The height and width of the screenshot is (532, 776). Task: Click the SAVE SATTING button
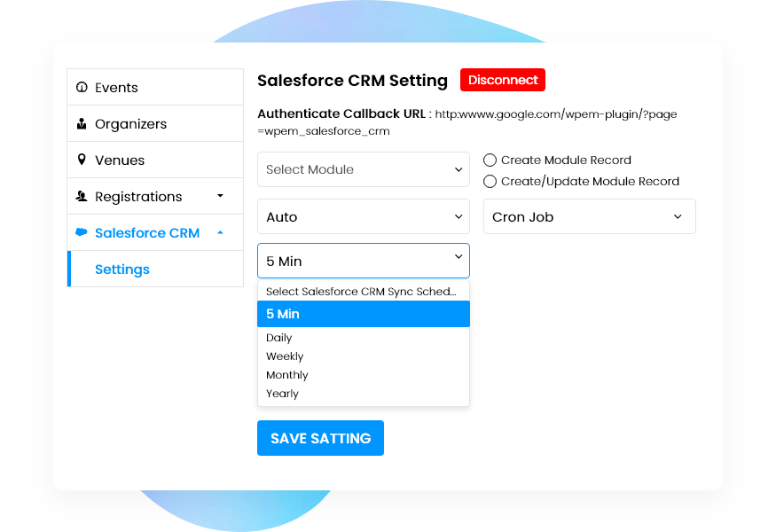point(320,437)
